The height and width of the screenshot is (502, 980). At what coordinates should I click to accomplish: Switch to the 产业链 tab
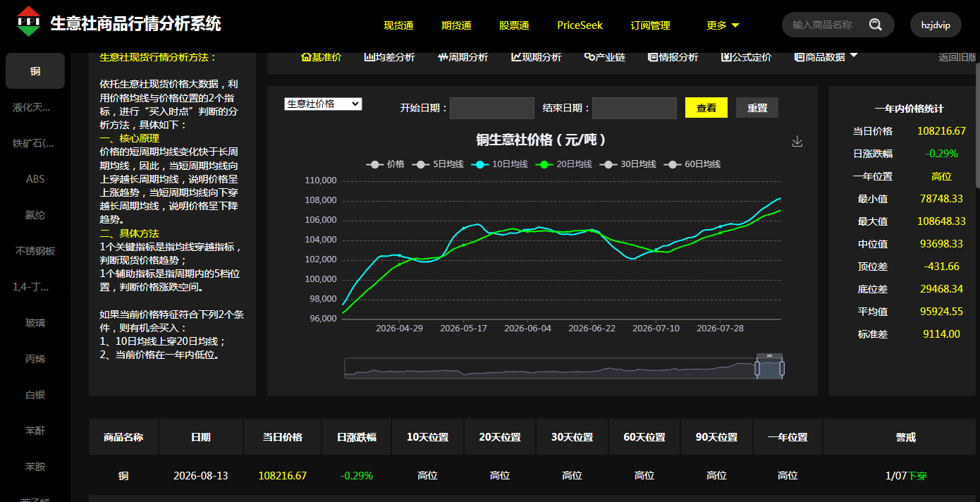(605, 57)
